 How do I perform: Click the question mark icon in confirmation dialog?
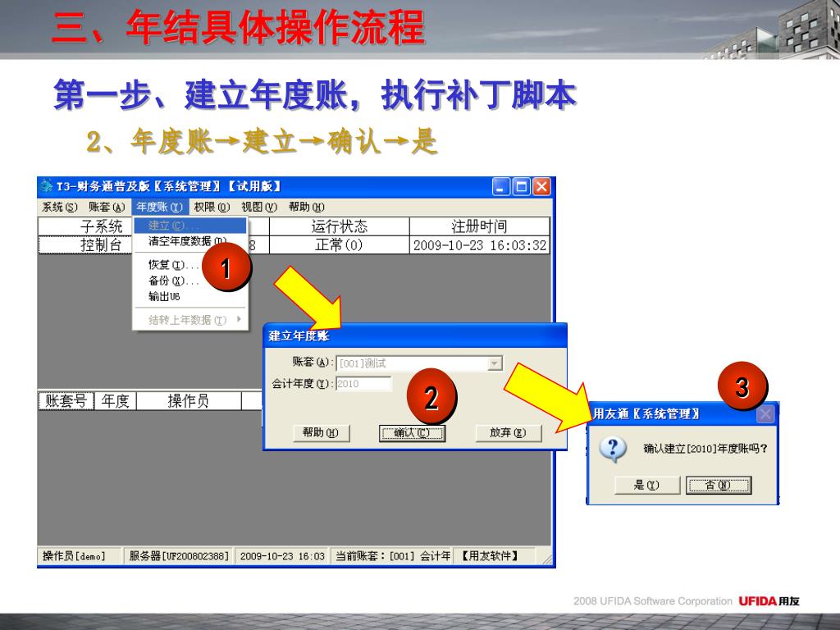point(613,449)
